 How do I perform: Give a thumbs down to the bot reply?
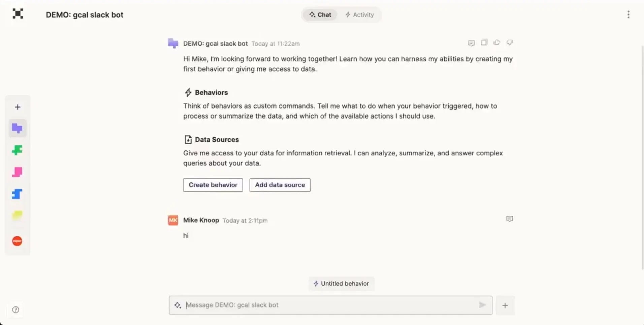pyautogui.click(x=510, y=43)
